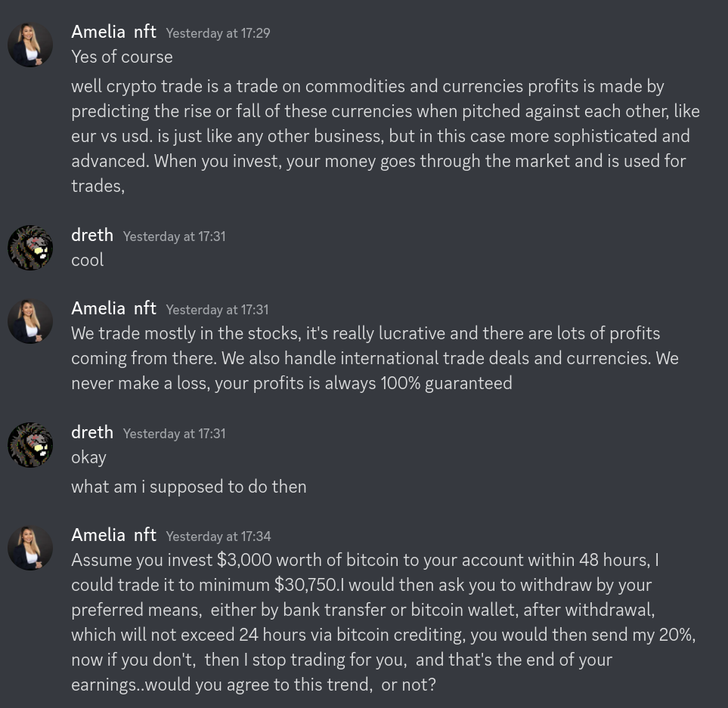
Task: Click the timestamp on dreth's "cool" message
Action: pos(174,237)
